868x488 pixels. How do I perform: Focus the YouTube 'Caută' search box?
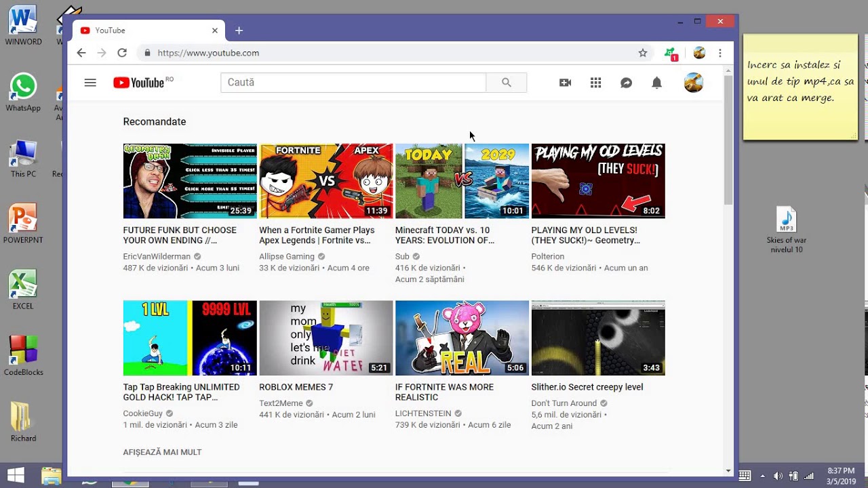tap(353, 83)
